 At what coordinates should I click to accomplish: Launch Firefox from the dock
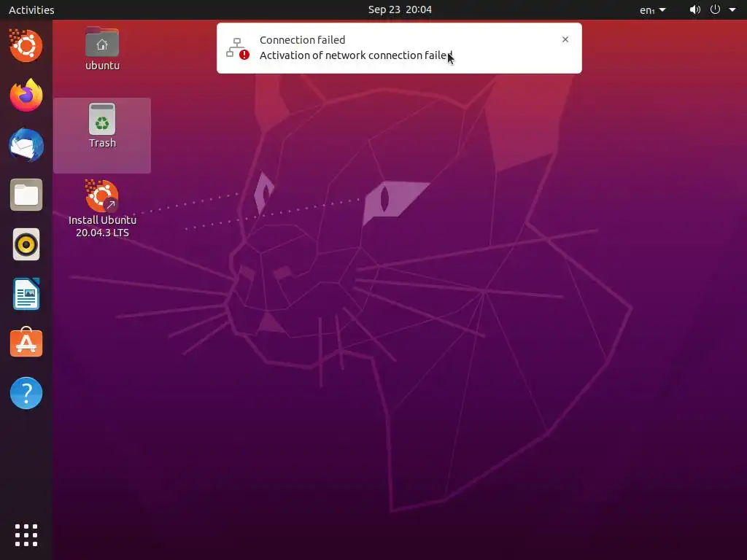click(26, 96)
